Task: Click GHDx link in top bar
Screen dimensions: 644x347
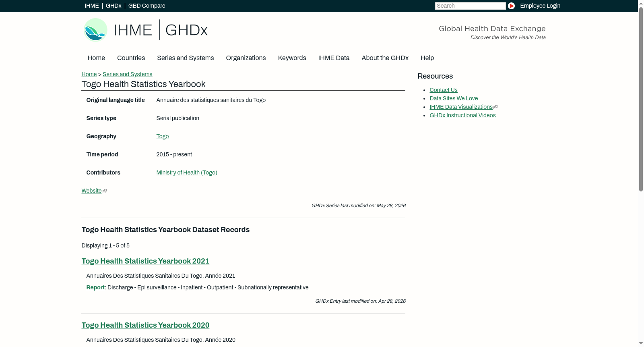Action: (x=114, y=6)
